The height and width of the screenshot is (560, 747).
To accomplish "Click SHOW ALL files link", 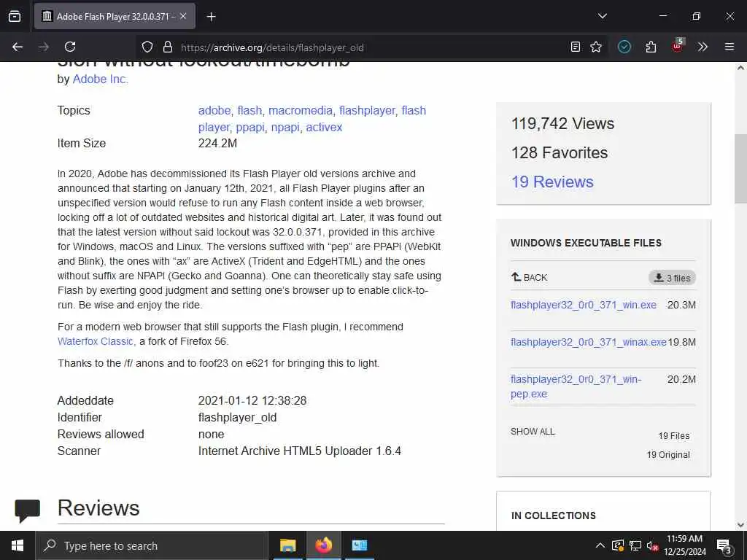I will pyautogui.click(x=533, y=432).
